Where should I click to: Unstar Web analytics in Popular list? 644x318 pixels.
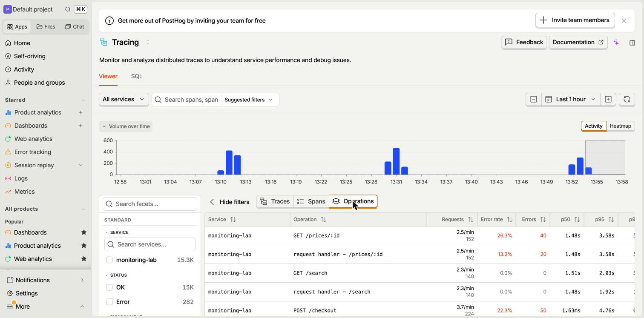(x=84, y=259)
